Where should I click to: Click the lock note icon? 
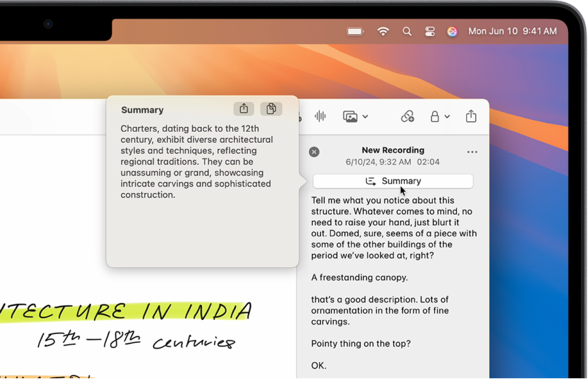[x=435, y=117]
